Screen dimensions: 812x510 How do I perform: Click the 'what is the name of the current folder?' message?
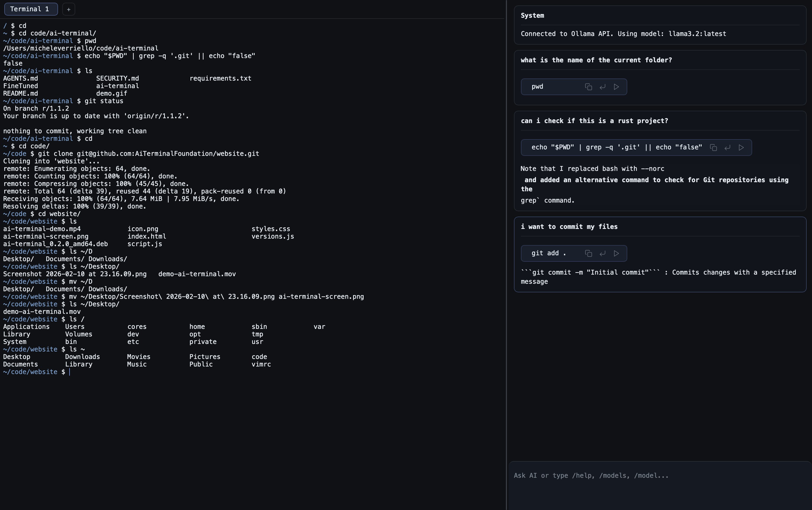(x=596, y=60)
